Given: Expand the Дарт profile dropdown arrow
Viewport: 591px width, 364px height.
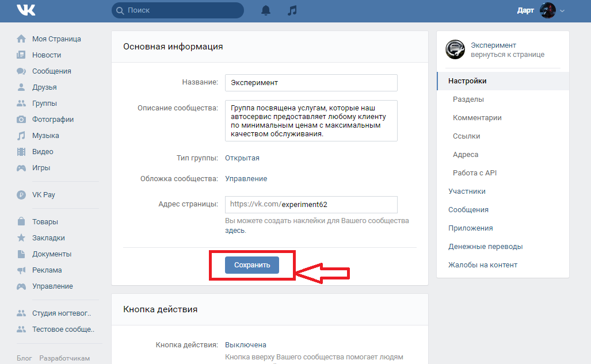Looking at the screenshot, I should pos(562,11).
